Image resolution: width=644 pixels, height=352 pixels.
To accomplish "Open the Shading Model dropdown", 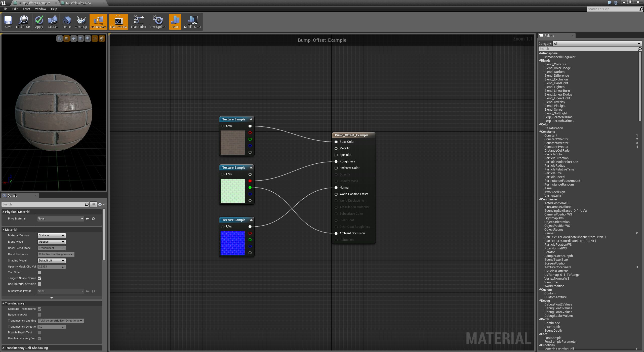I will [51, 261].
